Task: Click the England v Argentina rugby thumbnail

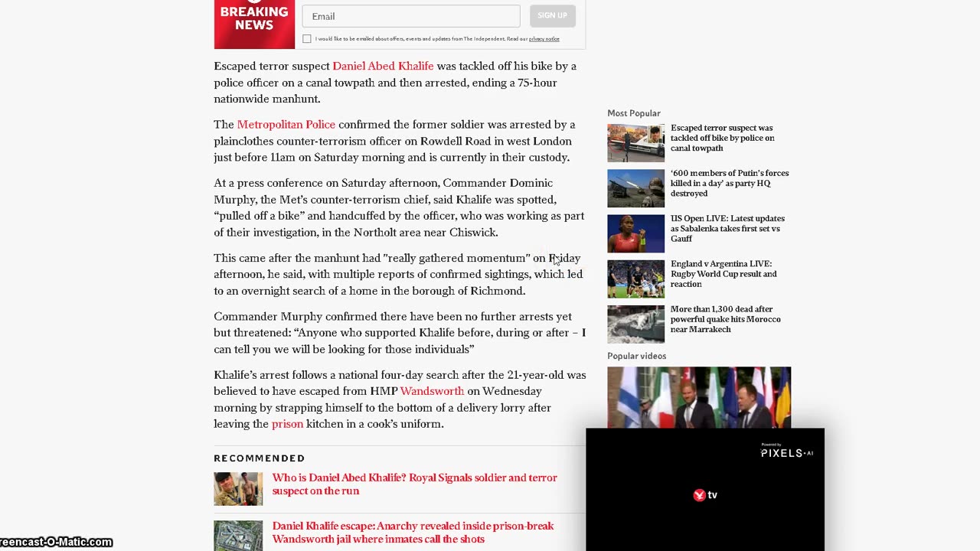Action: (x=636, y=279)
